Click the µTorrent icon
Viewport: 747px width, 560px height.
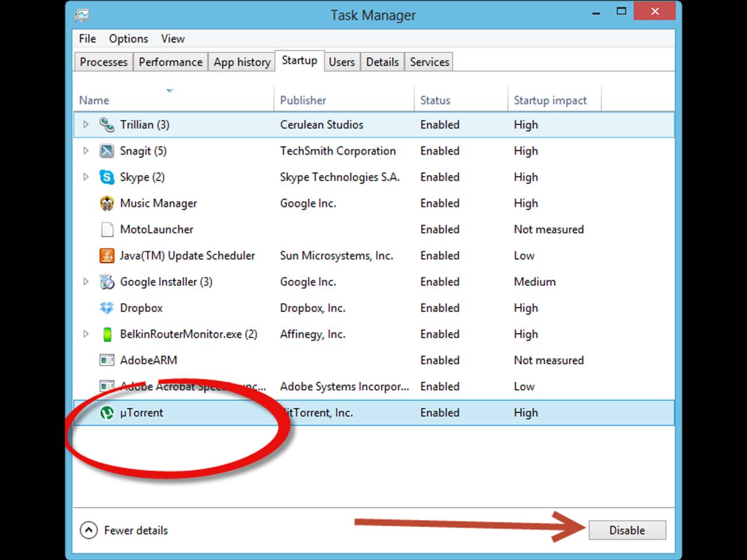[107, 412]
